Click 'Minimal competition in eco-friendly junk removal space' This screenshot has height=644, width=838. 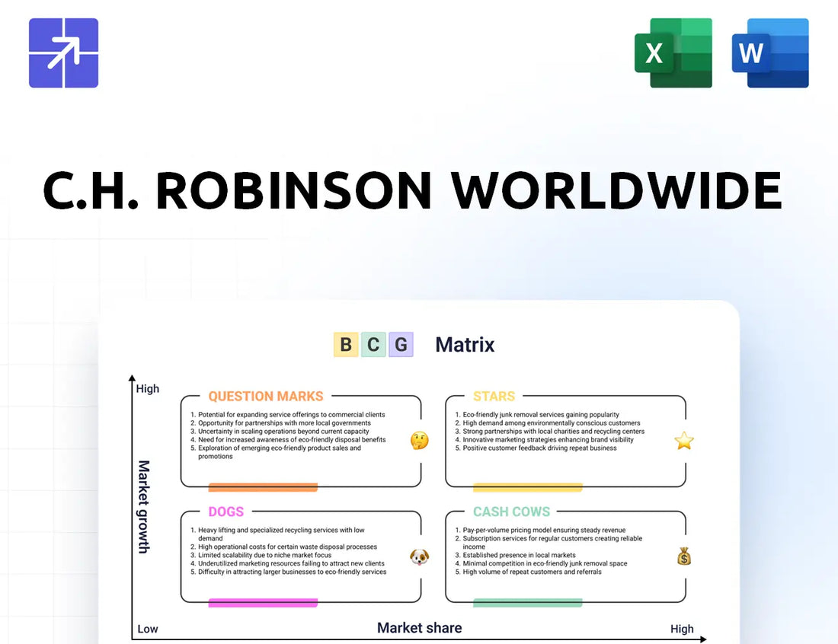[x=545, y=563]
